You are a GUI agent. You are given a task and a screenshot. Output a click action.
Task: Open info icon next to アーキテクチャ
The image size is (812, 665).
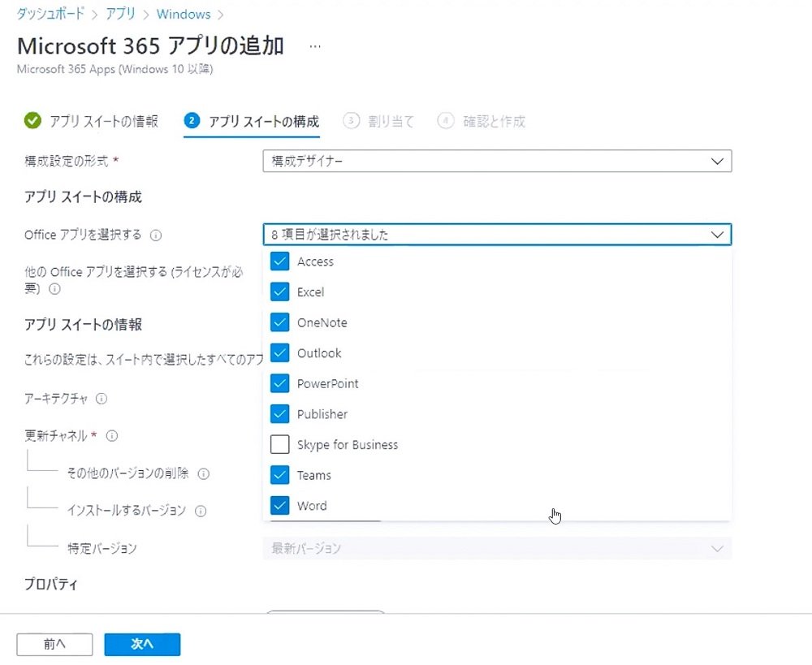pos(101,399)
